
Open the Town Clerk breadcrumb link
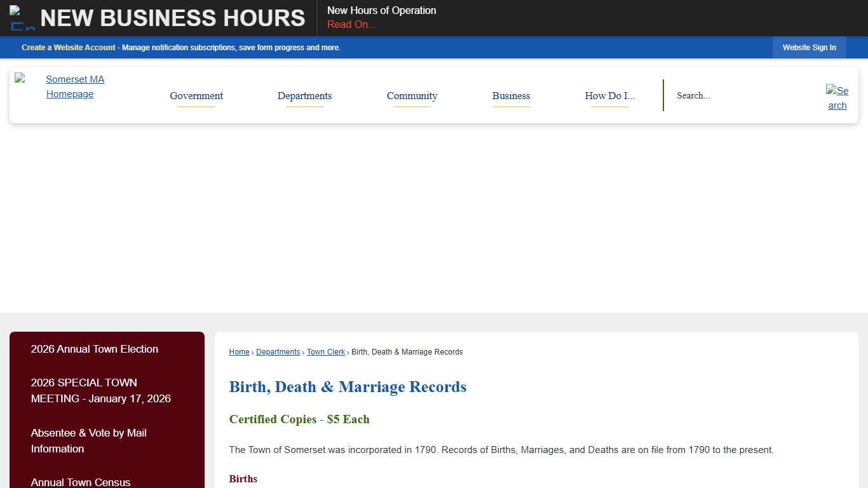[325, 351]
